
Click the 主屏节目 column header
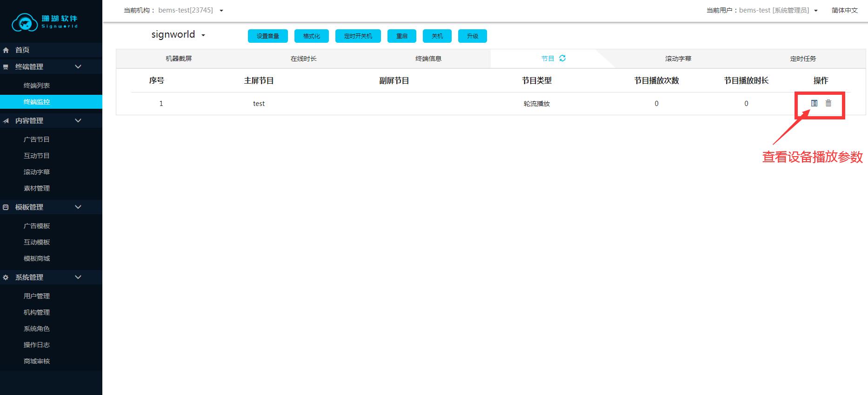coord(259,80)
